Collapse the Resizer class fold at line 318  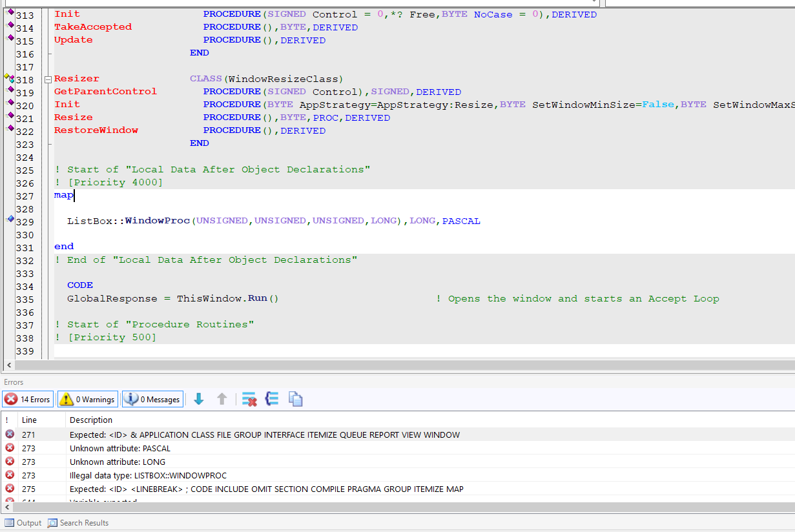[48, 79]
